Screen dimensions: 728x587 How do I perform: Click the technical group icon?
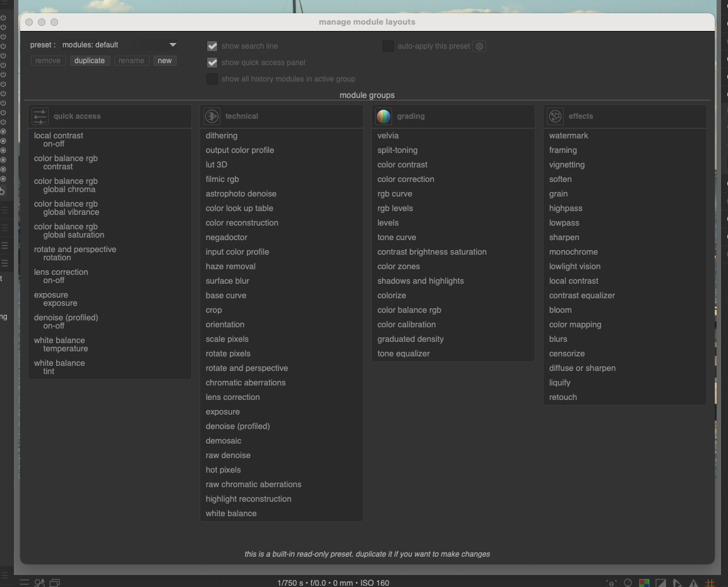[x=212, y=116]
